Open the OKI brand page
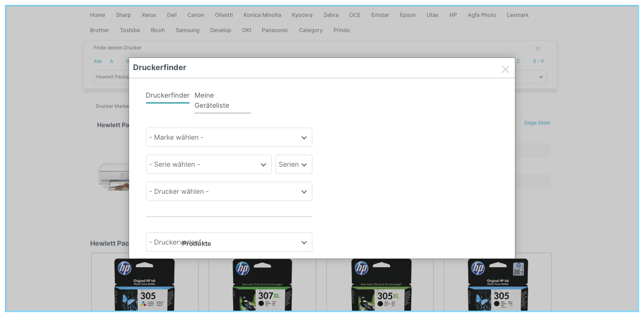Screen dimensions: 644x317 click(247, 30)
